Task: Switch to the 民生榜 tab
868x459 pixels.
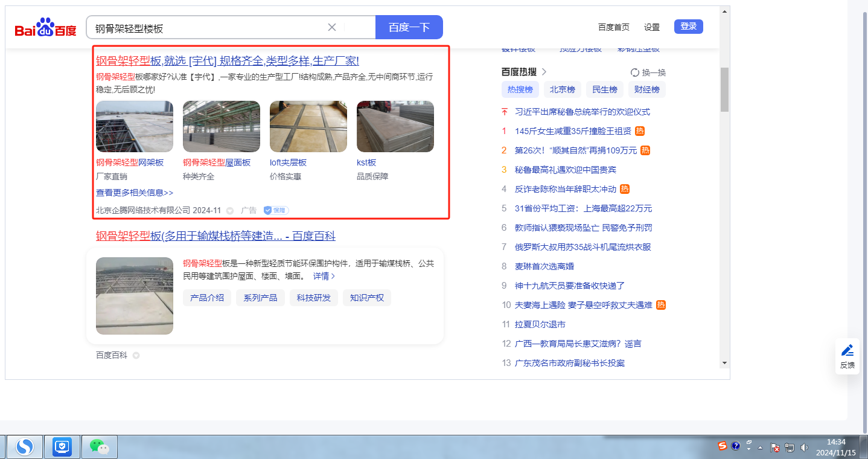Action: pyautogui.click(x=605, y=89)
